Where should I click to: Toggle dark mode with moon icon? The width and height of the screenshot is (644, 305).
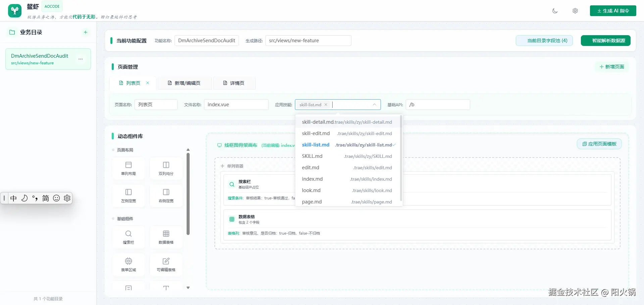[x=555, y=11]
